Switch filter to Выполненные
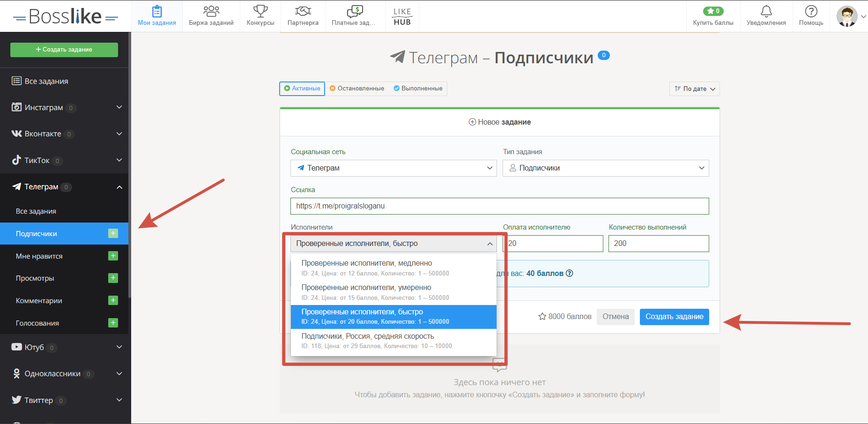Image resolution: width=868 pixels, height=424 pixels. click(x=418, y=89)
